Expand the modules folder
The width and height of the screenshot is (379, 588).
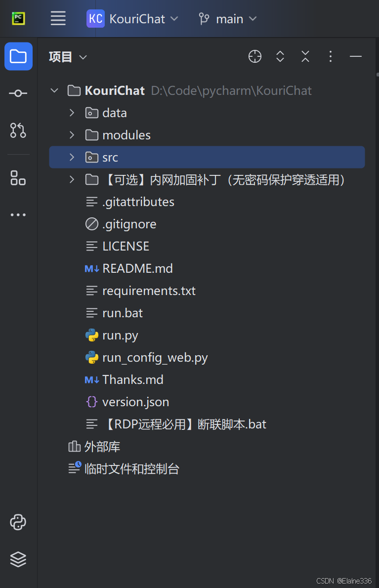(71, 134)
